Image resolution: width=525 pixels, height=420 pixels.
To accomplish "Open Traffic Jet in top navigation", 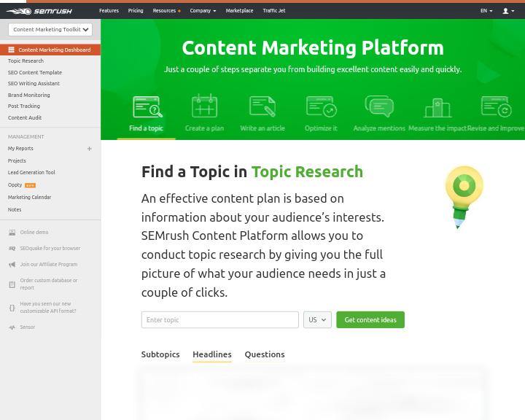I will 274,11.
